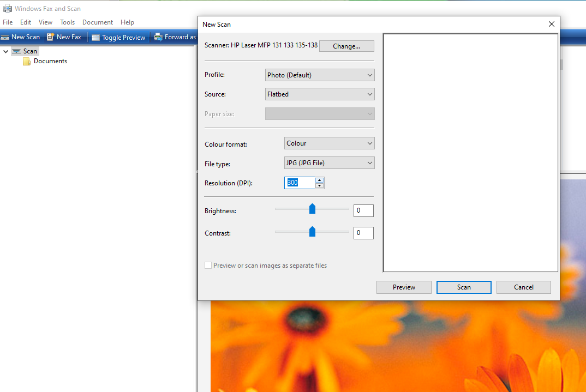Image resolution: width=586 pixels, height=392 pixels.
Task: Increase resolution with the up spinner arrow
Action: click(319, 180)
